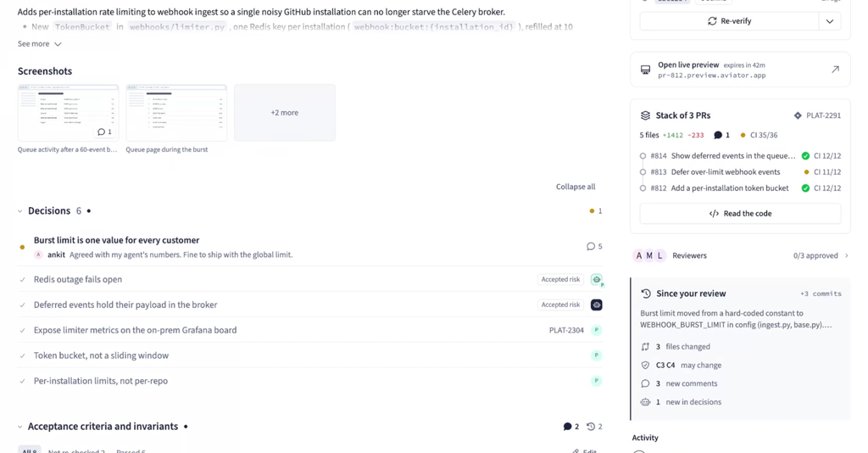Click the yellow dot 1 counter on Decisions header

pyautogui.click(x=596, y=211)
